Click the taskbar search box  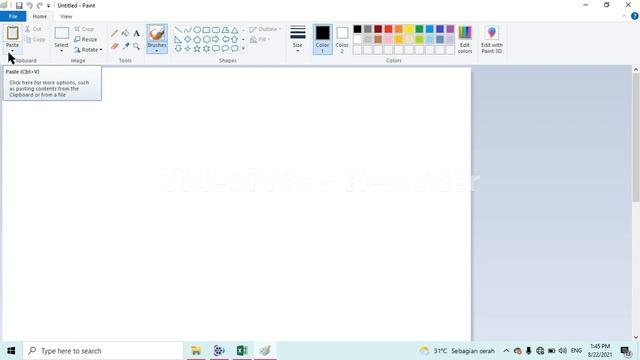[x=103, y=351]
